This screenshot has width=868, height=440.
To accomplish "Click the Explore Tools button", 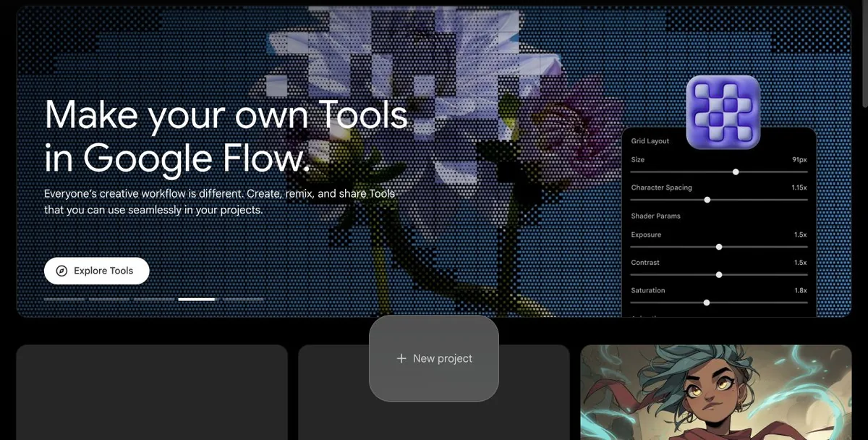I will pos(96,271).
